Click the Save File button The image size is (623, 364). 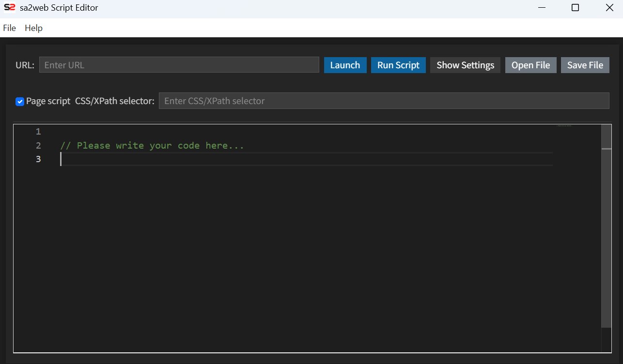tap(585, 65)
